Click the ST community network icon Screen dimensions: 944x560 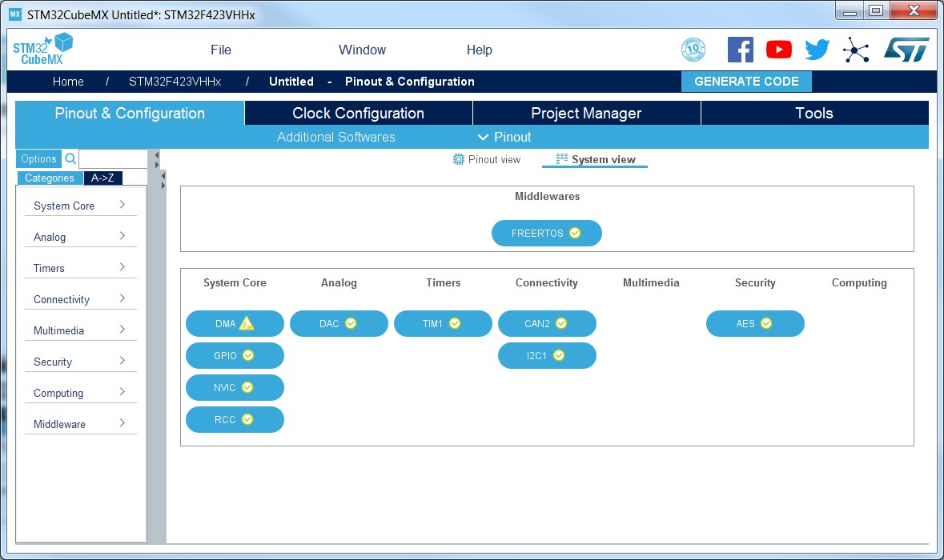(x=855, y=50)
